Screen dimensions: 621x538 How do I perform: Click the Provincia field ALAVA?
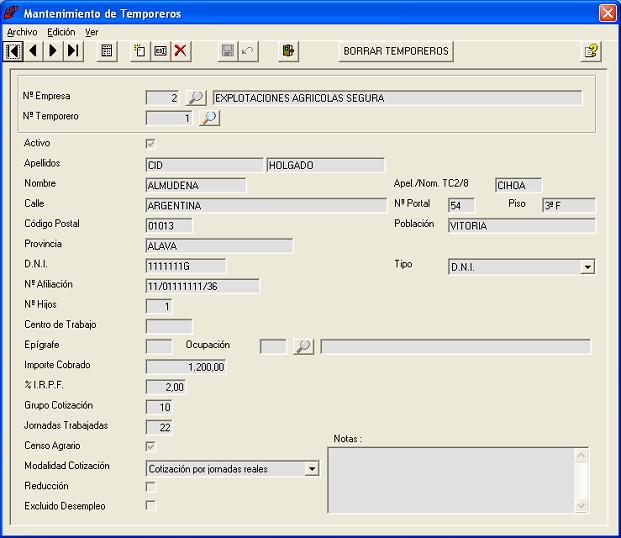[x=219, y=246]
